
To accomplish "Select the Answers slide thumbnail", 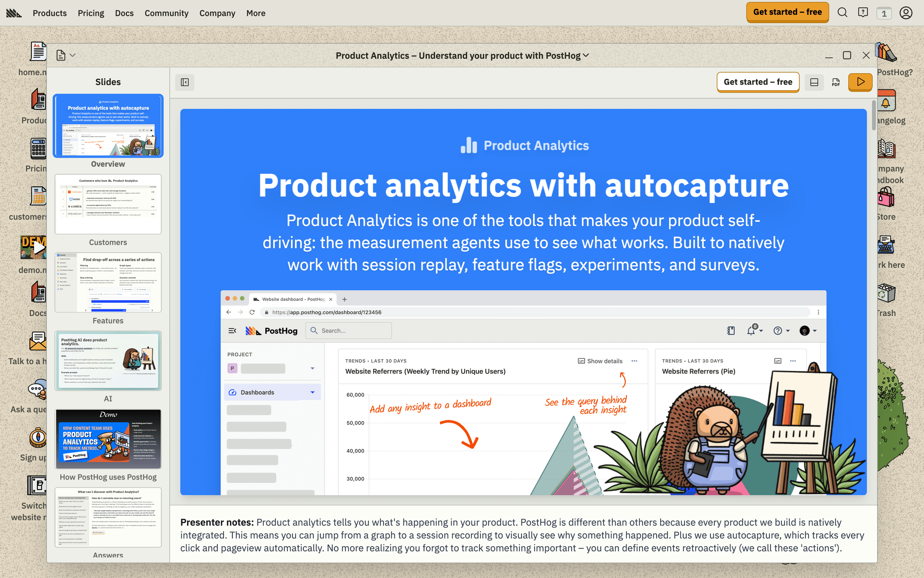I will (108, 517).
